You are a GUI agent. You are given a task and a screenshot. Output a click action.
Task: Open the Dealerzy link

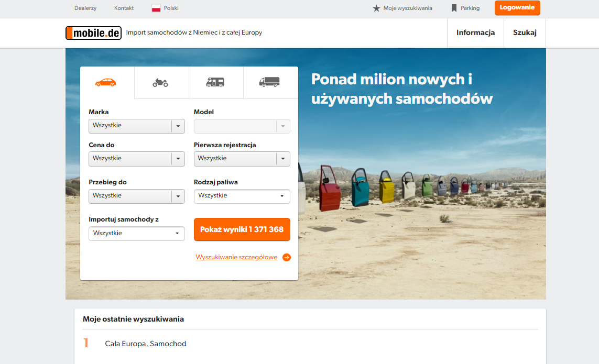point(85,8)
